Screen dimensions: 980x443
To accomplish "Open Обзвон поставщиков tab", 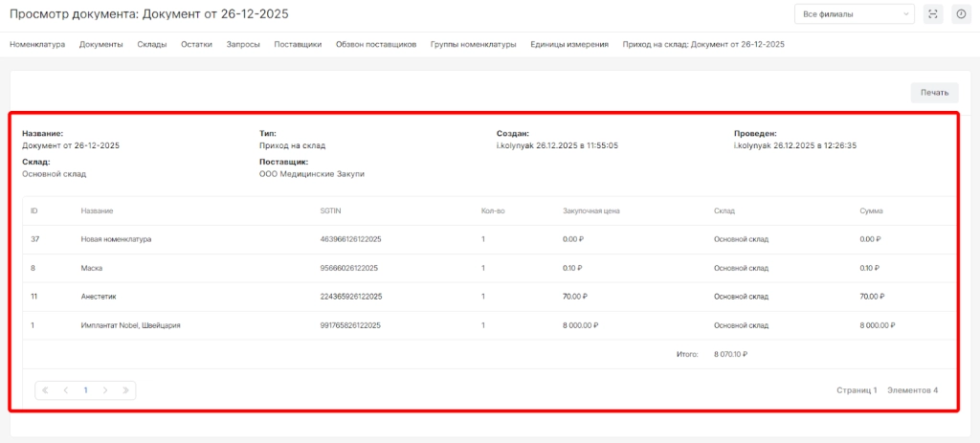I will [x=376, y=44].
